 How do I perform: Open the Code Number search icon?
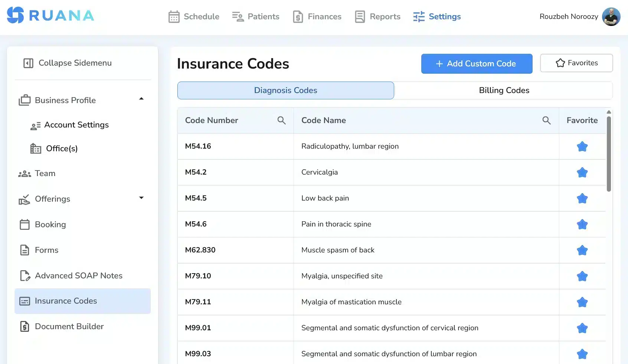[281, 120]
